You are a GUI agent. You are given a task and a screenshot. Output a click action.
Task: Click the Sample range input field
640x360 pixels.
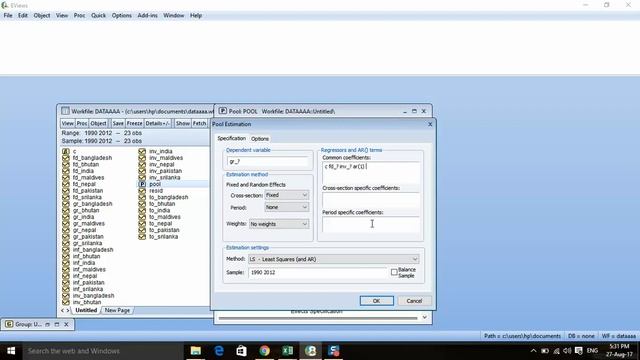pyautogui.click(x=318, y=272)
